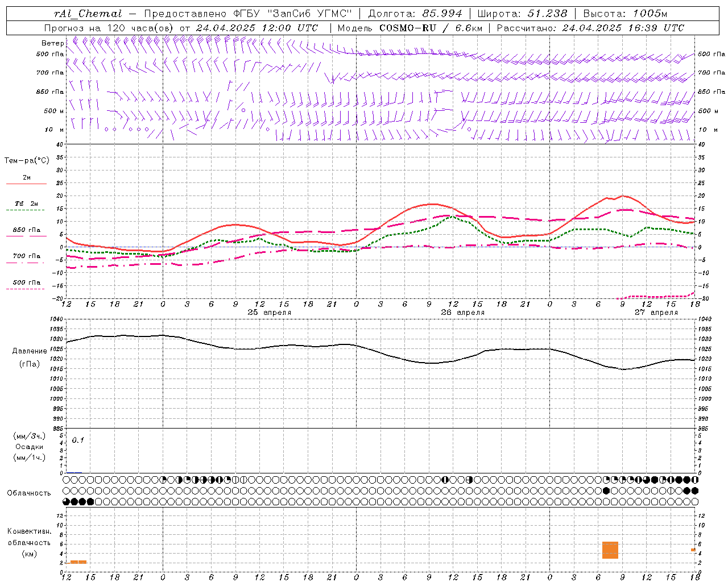Click the 700 гПа temperature legend entry
Screen dimensions: 728x582
pyautogui.click(x=27, y=256)
